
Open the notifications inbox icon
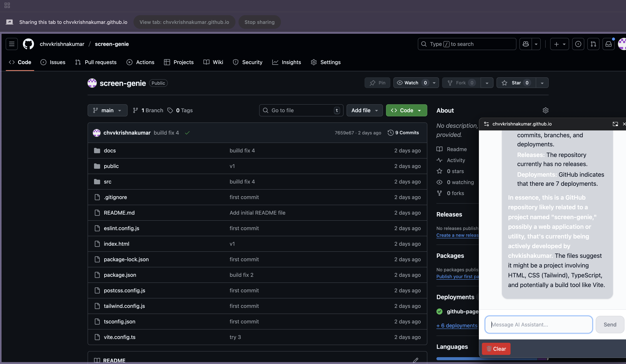(608, 44)
